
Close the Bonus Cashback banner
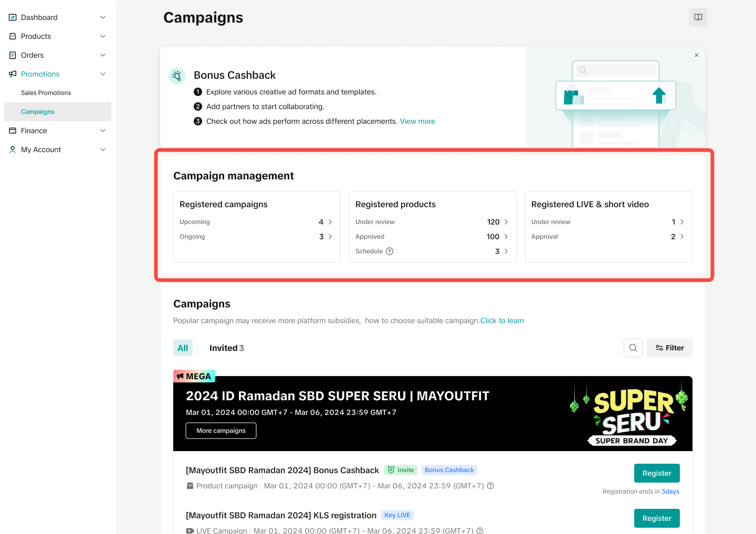point(697,55)
